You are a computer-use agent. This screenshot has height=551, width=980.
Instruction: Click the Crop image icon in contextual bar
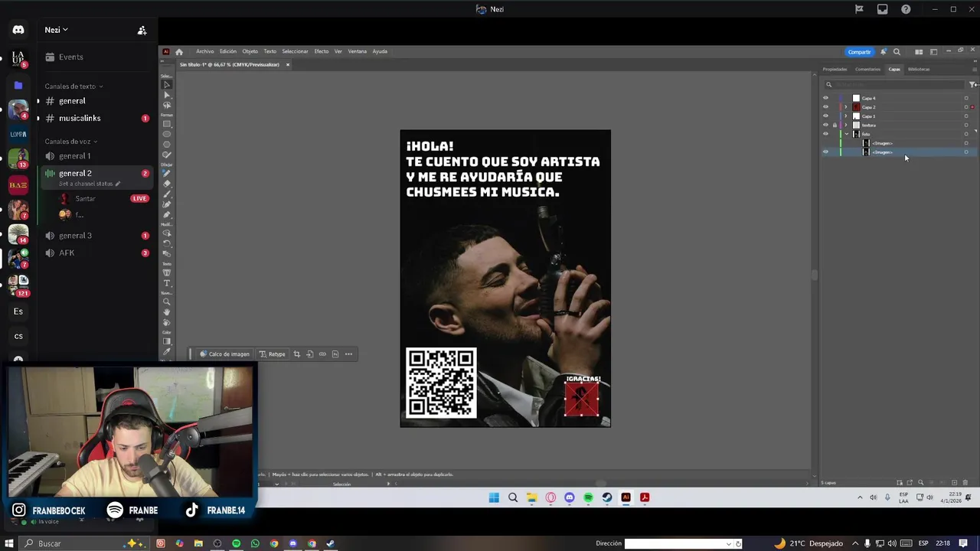(x=297, y=354)
